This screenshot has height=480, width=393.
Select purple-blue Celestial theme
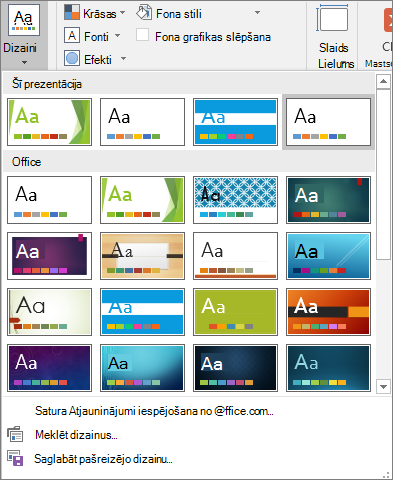(49, 368)
